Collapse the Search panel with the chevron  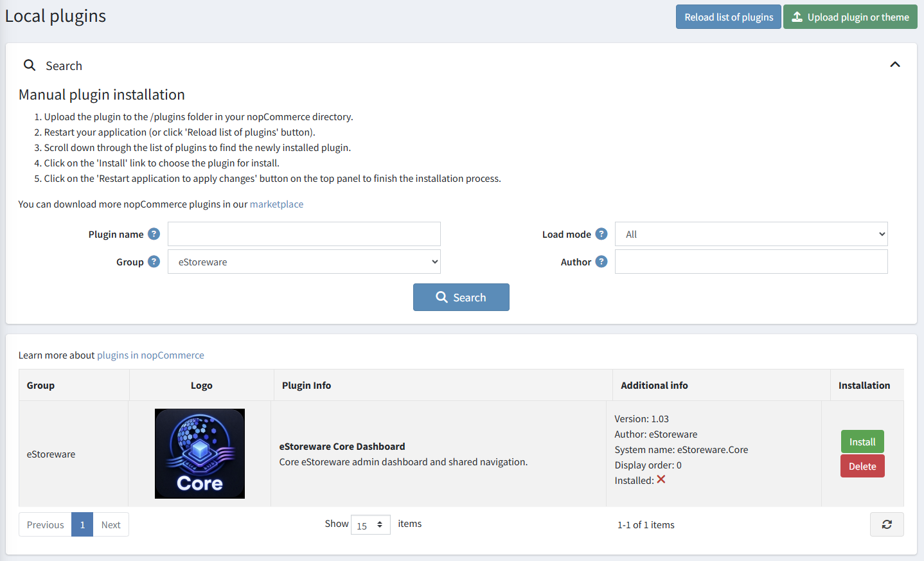click(x=895, y=64)
